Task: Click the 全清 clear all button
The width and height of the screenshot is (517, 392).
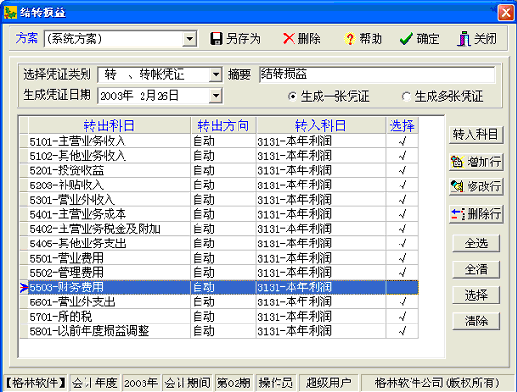Action: pos(476,269)
